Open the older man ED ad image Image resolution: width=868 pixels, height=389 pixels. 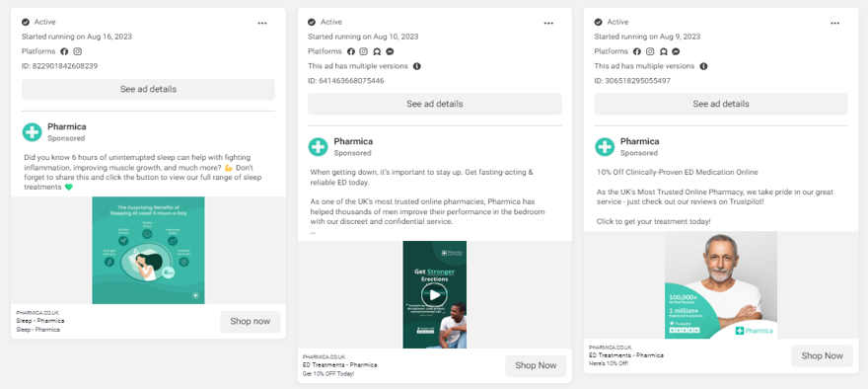click(721, 284)
